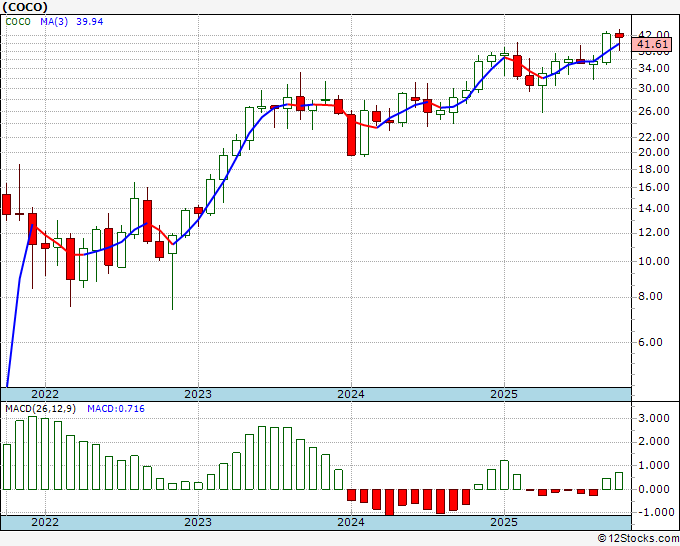Select the moving average value 39.94
The image size is (680, 546).
click(x=90, y=22)
